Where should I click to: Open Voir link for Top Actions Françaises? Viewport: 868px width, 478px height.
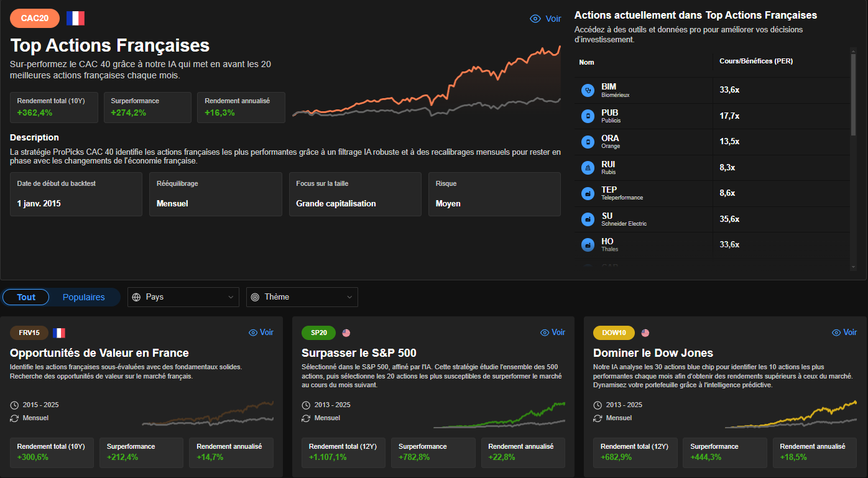545,19
